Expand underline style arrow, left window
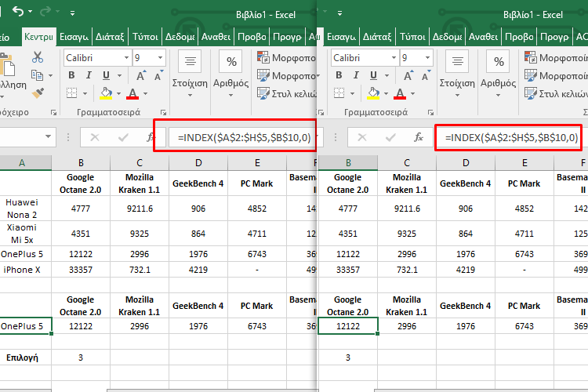Viewport: 588px width, 392px height. pyautogui.click(x=119, y=76)
